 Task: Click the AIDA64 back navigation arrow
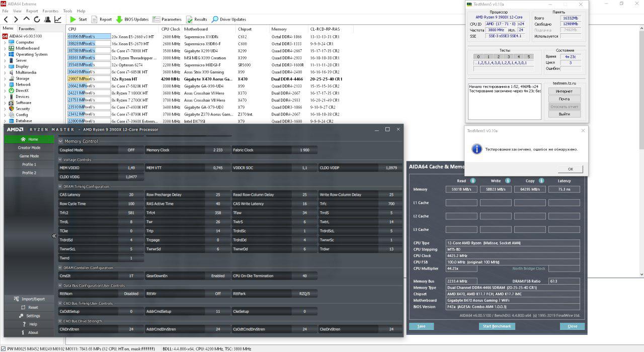6,20
